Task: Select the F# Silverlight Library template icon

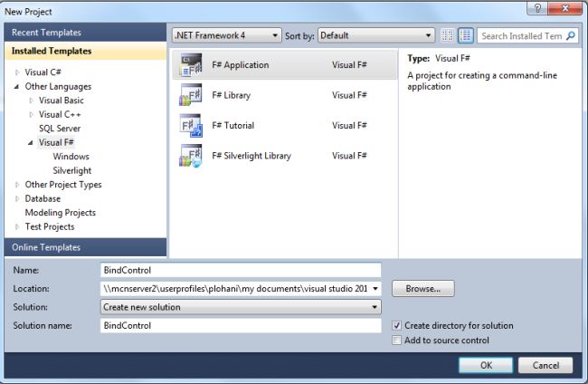Action: coord(191,156)
